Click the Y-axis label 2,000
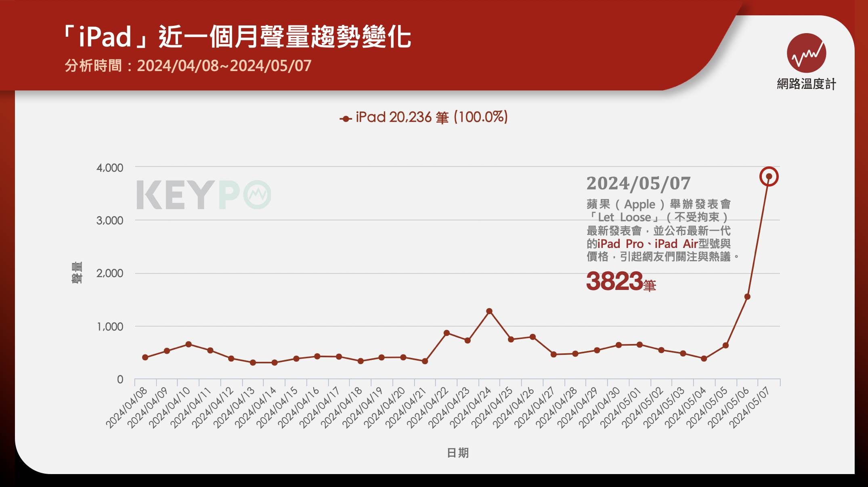 point(110,273)
